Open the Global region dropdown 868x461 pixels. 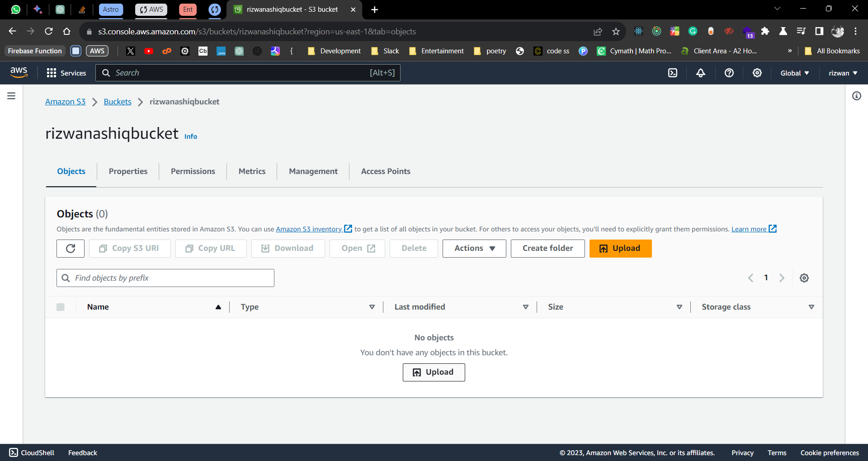point(795,73)
